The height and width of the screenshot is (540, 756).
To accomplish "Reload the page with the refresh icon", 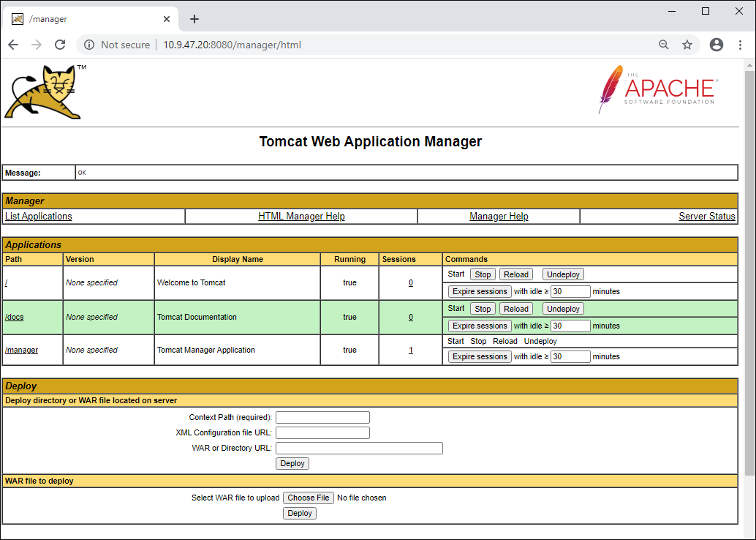I will point(60,45).
